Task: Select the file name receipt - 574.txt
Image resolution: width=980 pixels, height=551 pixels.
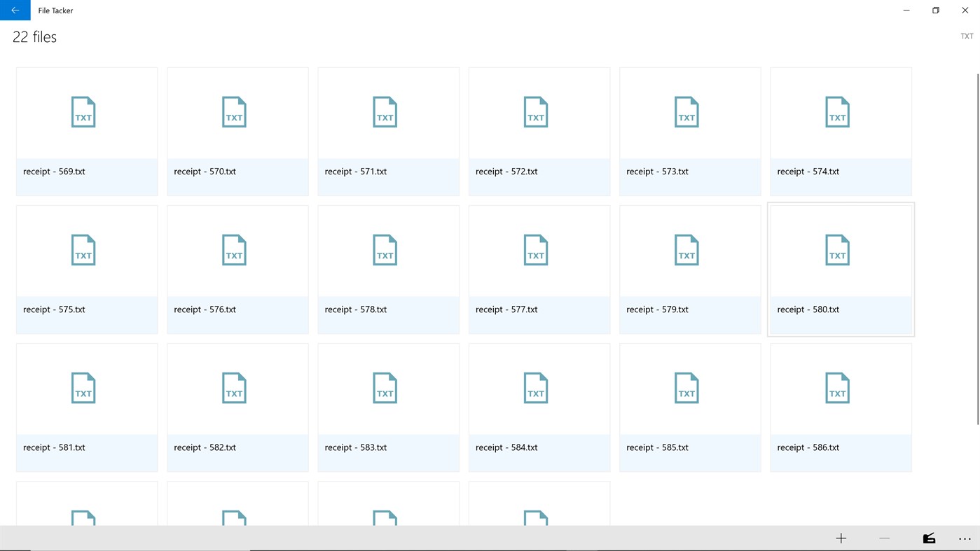Action: (808, 172)
